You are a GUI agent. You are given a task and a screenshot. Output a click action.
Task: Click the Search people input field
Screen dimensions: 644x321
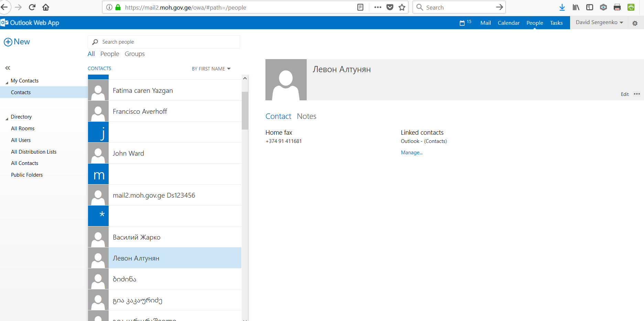click(168, 42)
